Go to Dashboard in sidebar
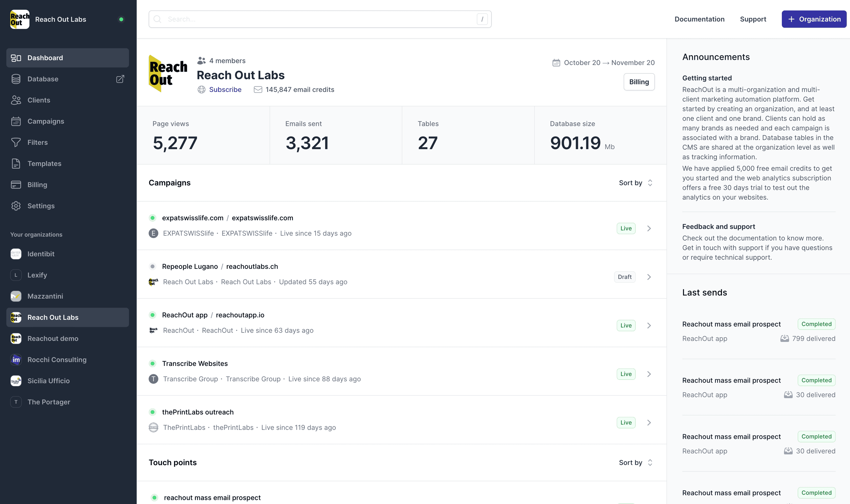Screen dimensions: 850x504 tap(67, 58)
